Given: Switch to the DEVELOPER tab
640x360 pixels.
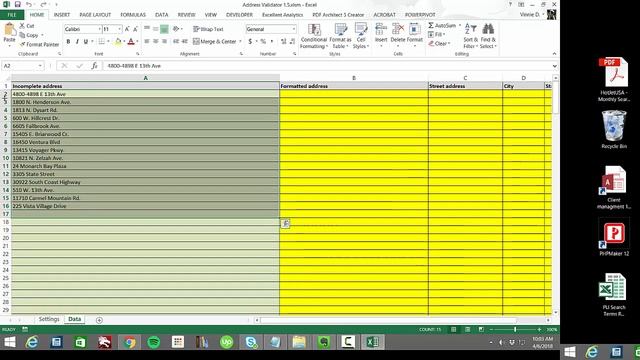Looking at the screenshot, I should (x=239, y=15).
